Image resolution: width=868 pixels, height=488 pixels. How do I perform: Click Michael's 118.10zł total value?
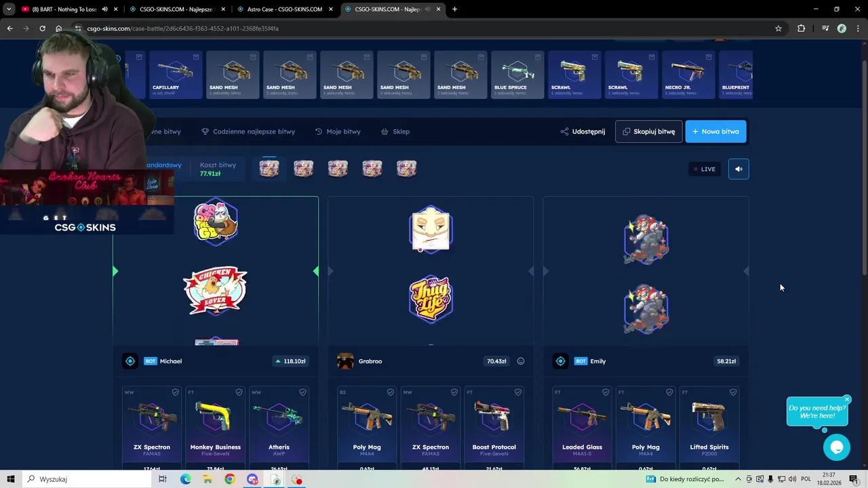[x=290, y=361]
